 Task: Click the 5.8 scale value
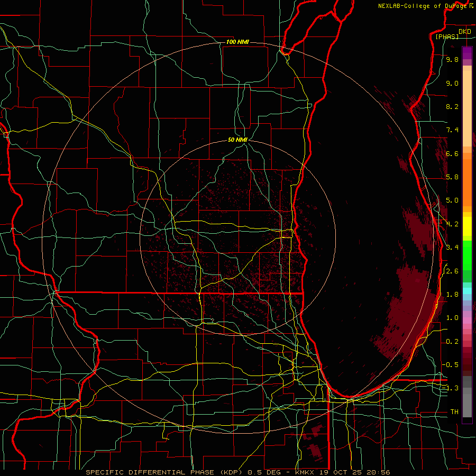pos(452,177)
